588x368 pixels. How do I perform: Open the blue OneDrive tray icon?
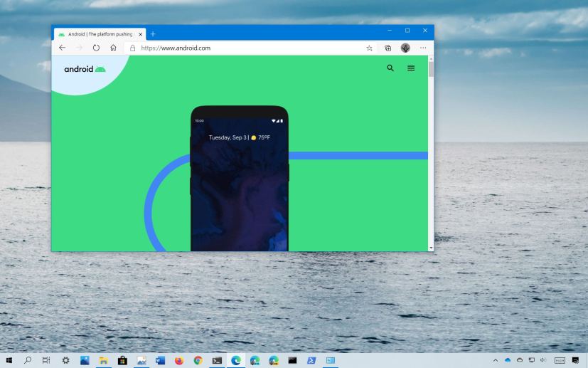click(508, 360)
